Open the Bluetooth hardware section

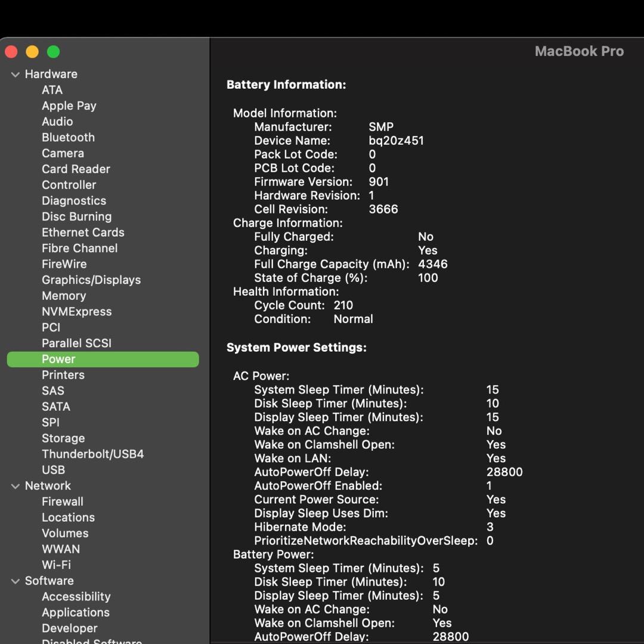click(x=68, y=137)
